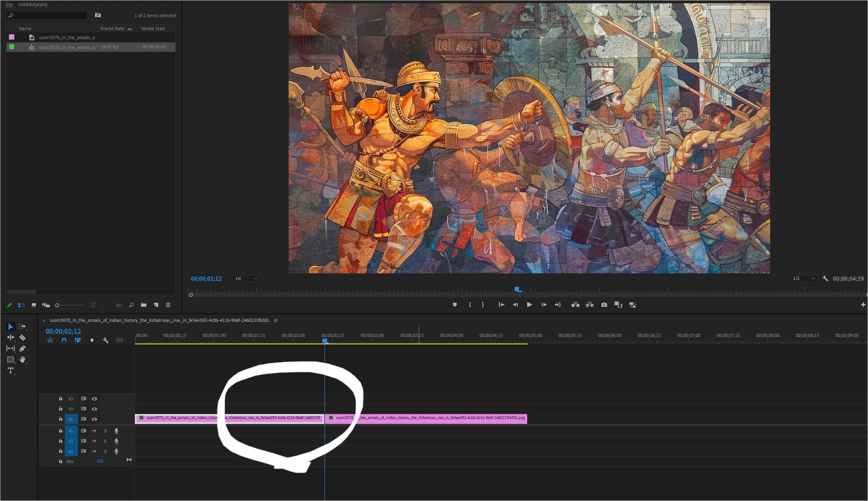Sort by the Frame Rate column header
Image resolution: width=868 pixels, height=501 pixels.
(113, 29)
